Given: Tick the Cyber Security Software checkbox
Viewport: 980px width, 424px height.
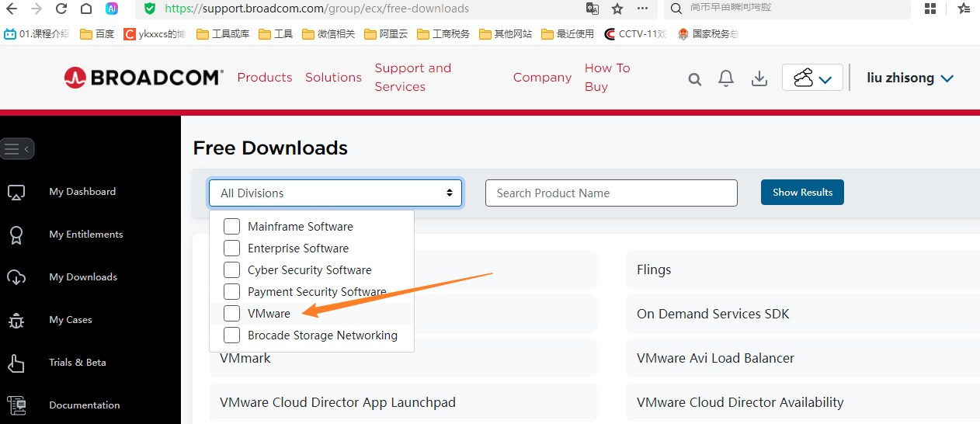Looking at the screenshot, I should tap(231, 270).
